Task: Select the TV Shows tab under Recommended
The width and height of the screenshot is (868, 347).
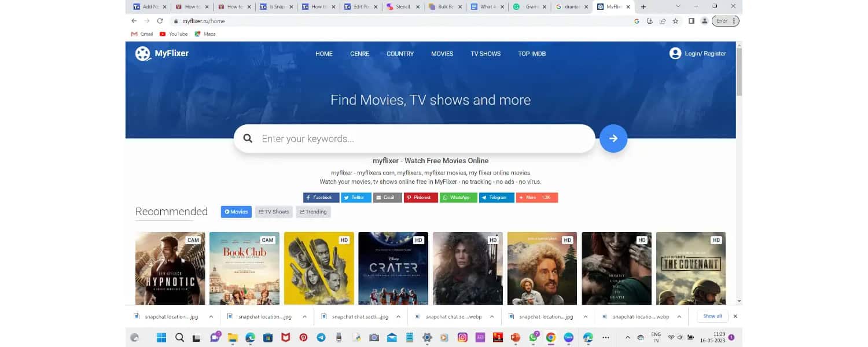Action: 274,212
